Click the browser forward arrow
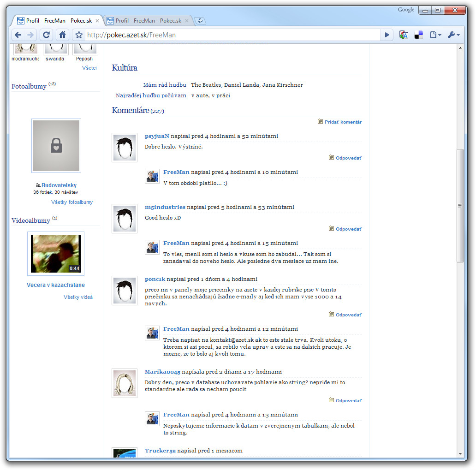This screenshot has height=470, width=476. tap(30, 35)
